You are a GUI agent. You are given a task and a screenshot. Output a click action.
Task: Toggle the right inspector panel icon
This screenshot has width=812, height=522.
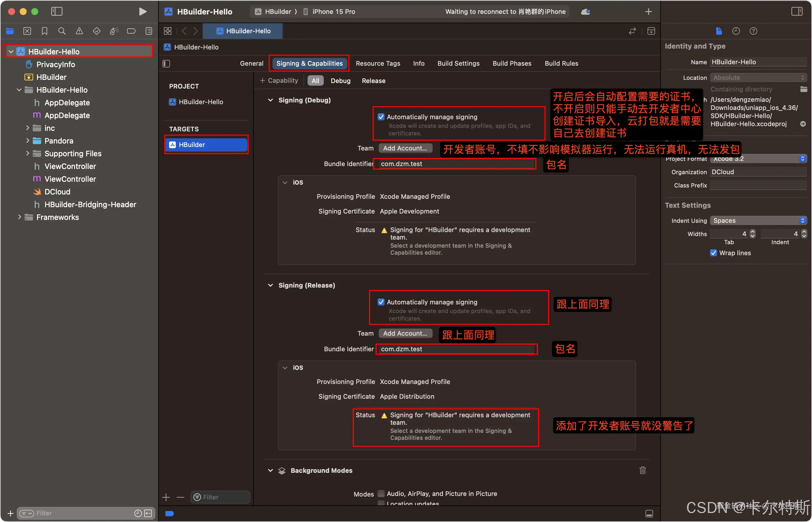pyautogui.click(x=797, y=12)
